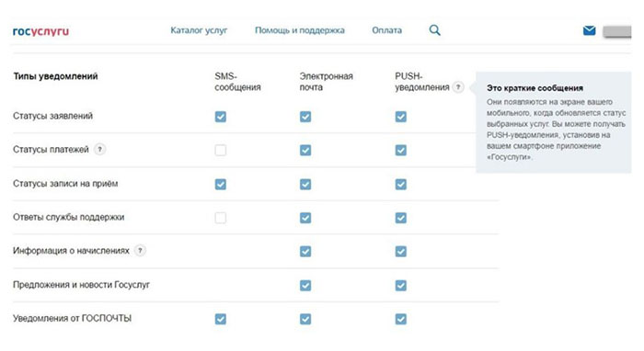Image resolution: width=644 pixels, height=351 pixels.
Task: Disable PUSH for Статусы платежей
Action: tap(401, 151)
